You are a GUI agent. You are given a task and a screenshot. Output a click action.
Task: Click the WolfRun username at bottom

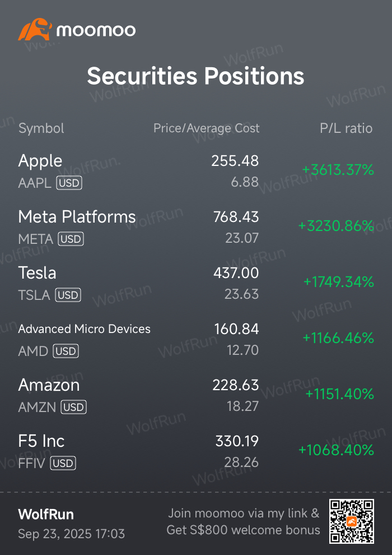[46, 514]
